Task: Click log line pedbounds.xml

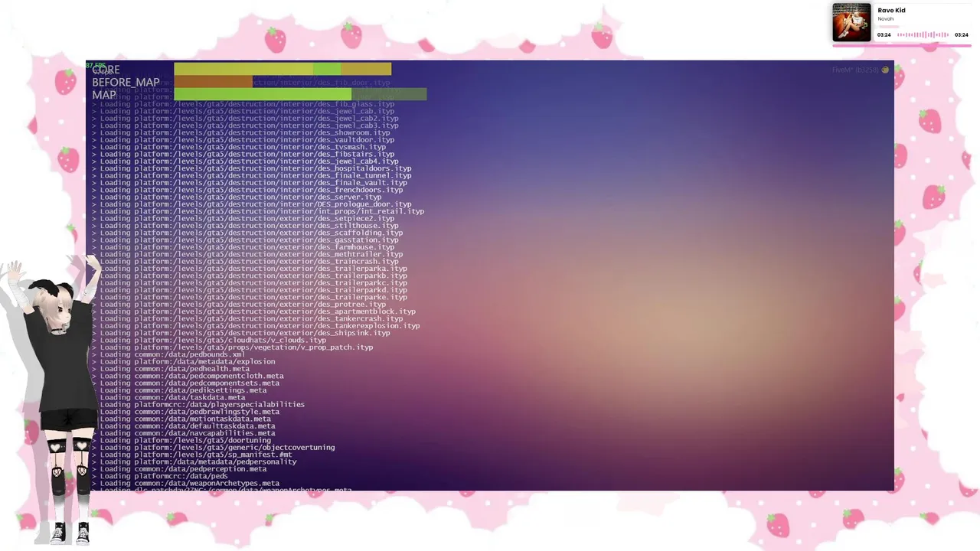Action: [x=168, y=354]
